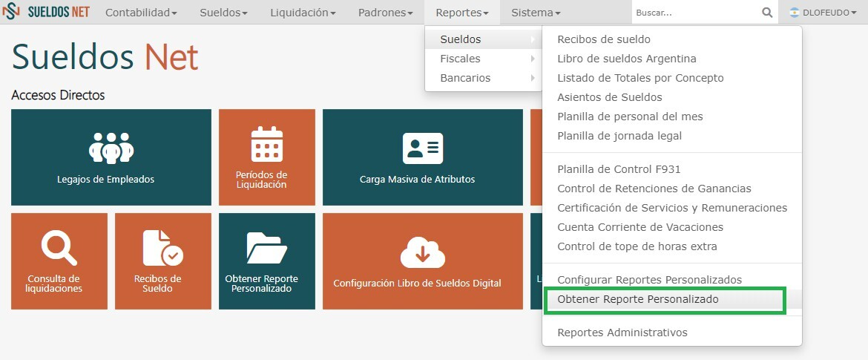The width and height of the screenshot is (868, 360).
Task: Open Certificación de Servicios y Remuneraciones
Action: [x=671, y=208]
